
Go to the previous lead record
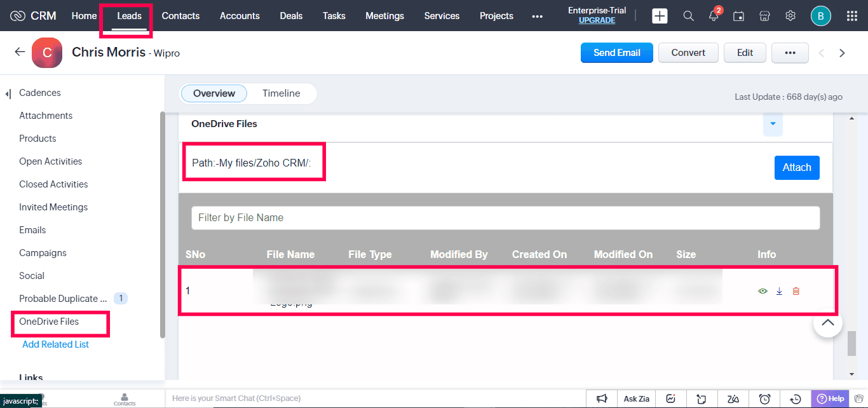pos(821,53)
